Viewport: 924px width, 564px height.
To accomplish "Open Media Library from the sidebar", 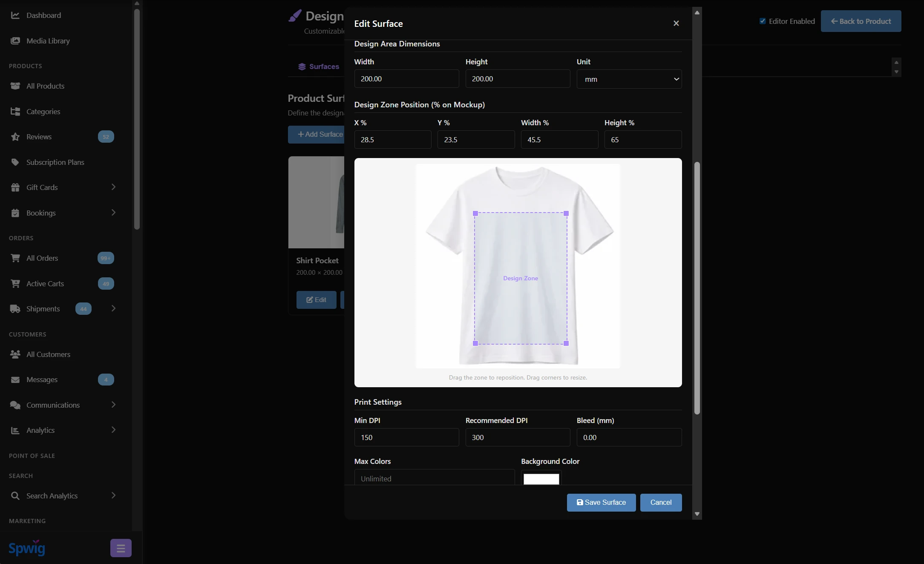I will click(x=48, y=41).
